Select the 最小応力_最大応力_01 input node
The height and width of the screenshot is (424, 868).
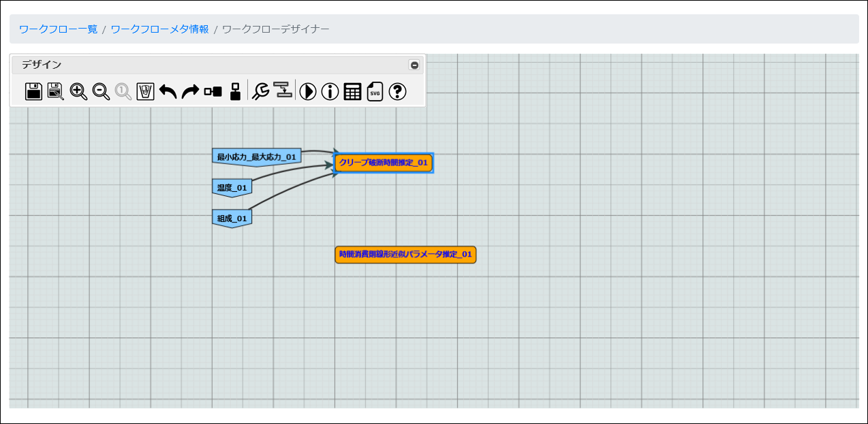(257, 158)
